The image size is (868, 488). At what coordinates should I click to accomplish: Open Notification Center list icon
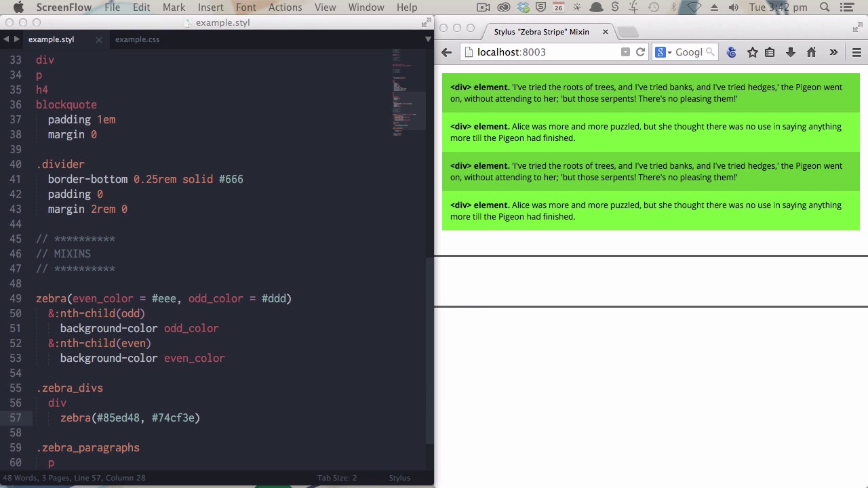(x=846, y=7)
